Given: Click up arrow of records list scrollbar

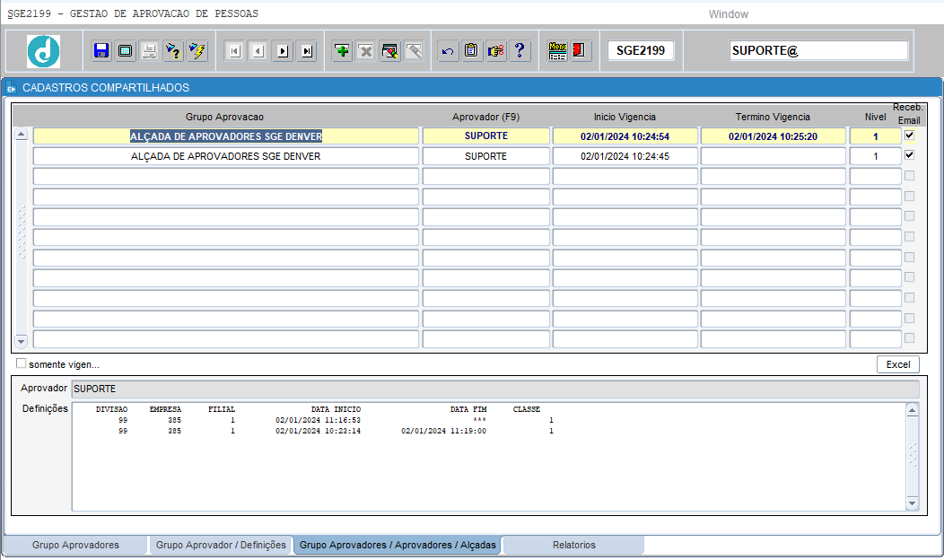Looking at the screenshot, I should coord(21,135).
